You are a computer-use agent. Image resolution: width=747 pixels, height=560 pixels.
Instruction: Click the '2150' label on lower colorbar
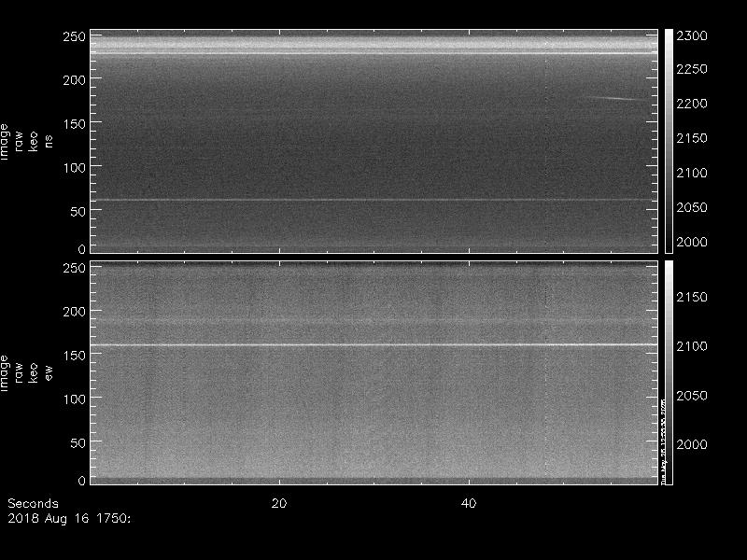coord(692,297)
